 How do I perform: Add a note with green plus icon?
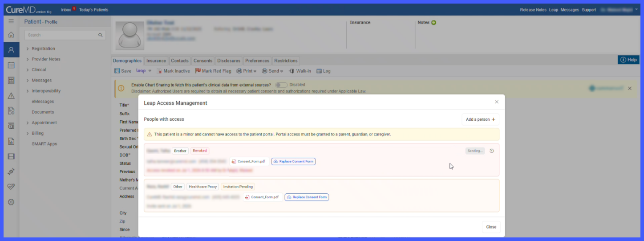(433, 22)
